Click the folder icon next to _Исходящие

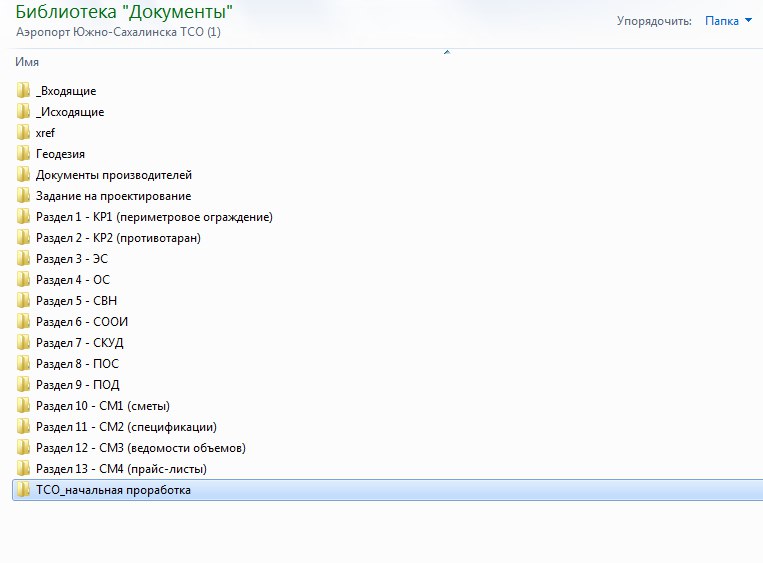point(23,111)
